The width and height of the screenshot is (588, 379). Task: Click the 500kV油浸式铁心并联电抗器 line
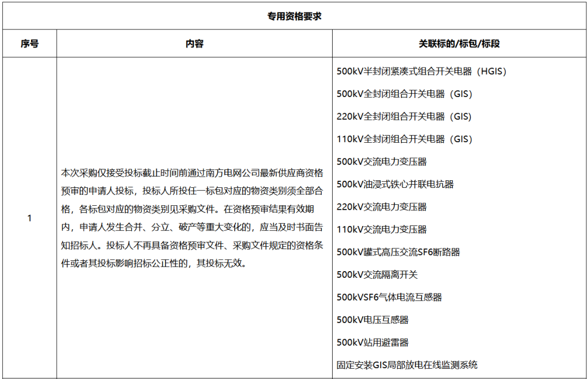[395, 184]
